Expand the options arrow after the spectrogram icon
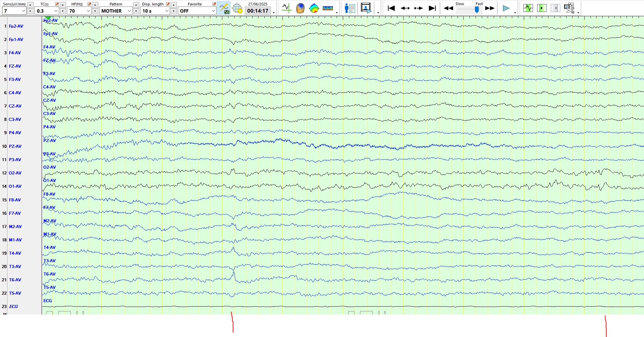 337,13
